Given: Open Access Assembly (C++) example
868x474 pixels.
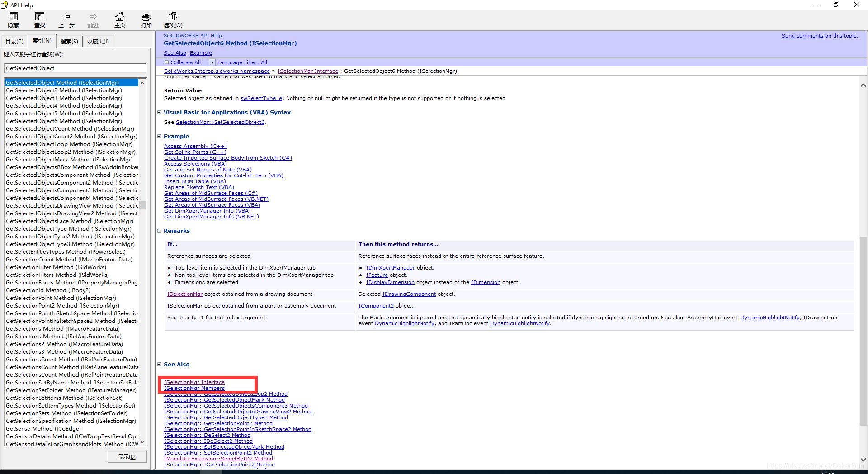Looking at the screenshot, I should [195, 146].
